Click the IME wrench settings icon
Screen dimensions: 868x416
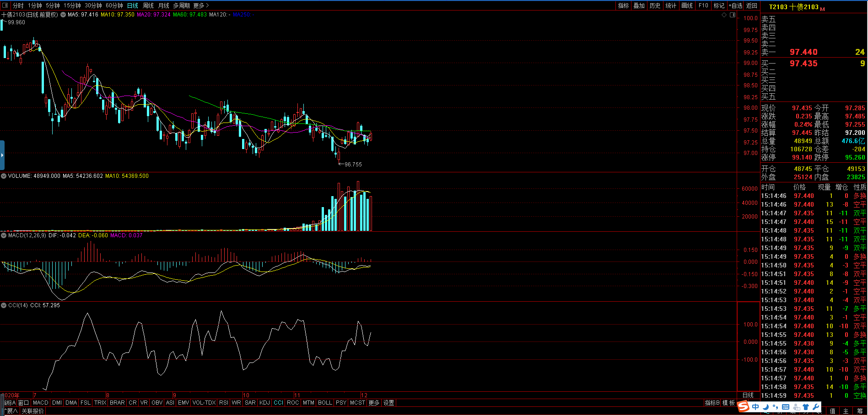point(815,406)
